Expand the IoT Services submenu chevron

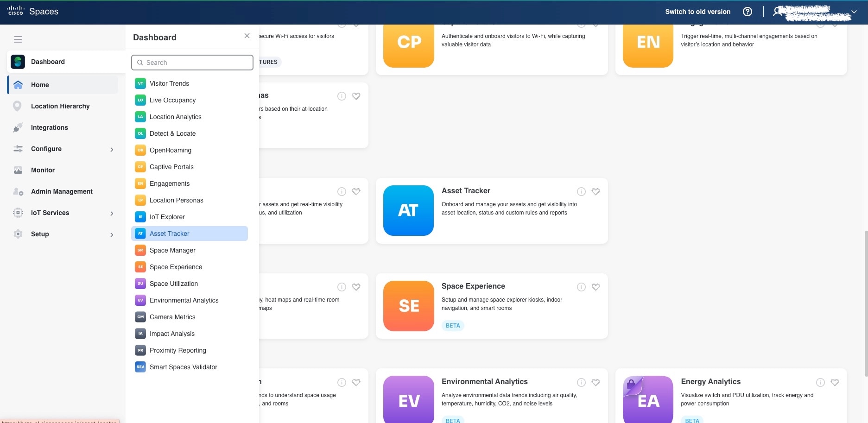pos(112,213)
